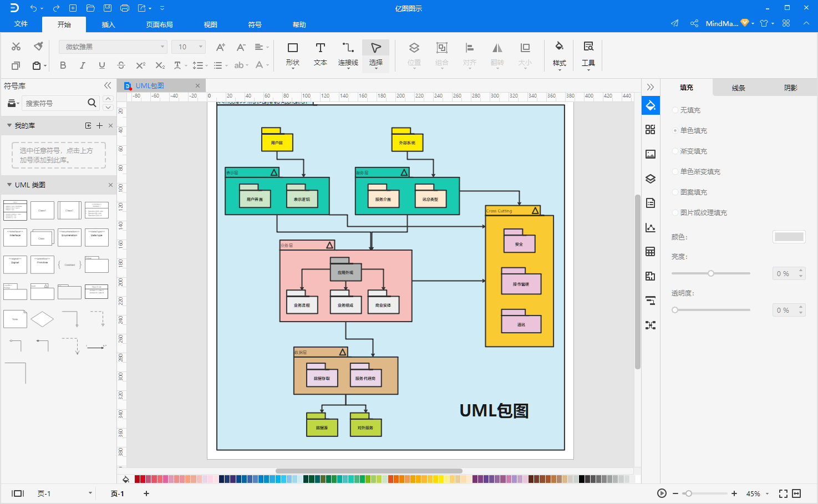
Task: Open the font size dropdown showing 10
Action: coord(189,47)
